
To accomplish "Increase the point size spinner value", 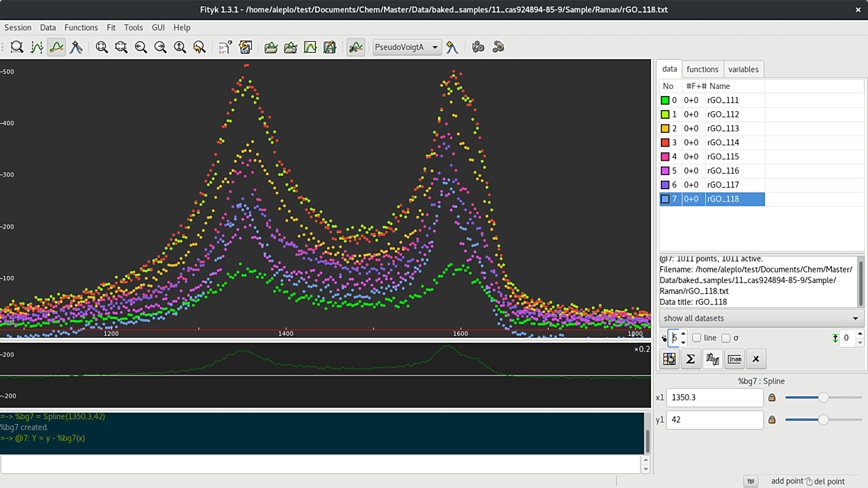I will [x=683, y=334].
